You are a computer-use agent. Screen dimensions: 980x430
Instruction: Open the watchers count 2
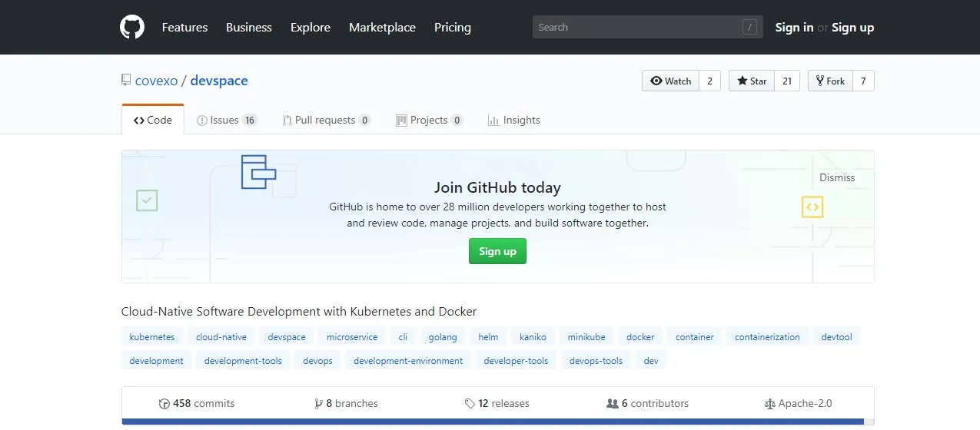pos(709,81)
